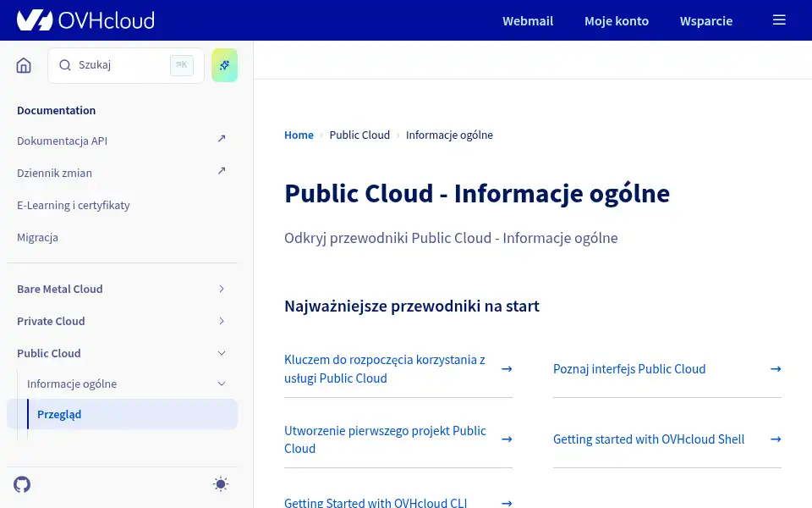Screen dimensions: 812x508
Task: Click the Documentation sidebar heading
Action: tap(57, 110)
